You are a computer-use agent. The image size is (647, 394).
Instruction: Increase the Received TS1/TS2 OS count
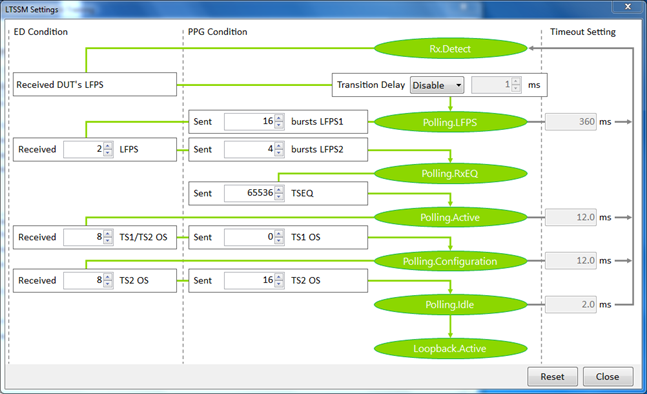[108, 234]
